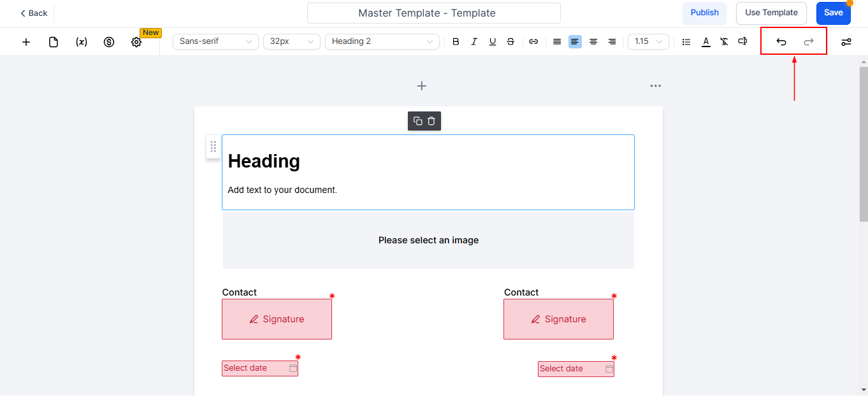Screen dimensions: 868x407
Task: Click the Back navigation link
Action: [34, 13]
